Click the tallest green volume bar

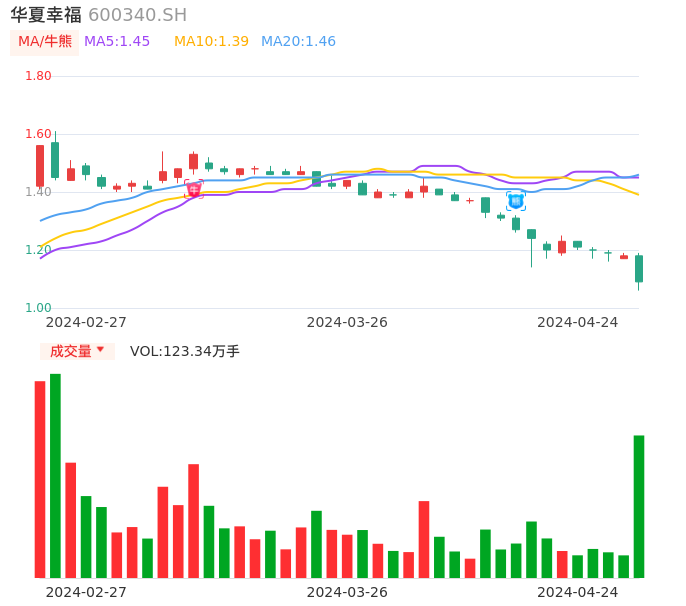click(55, 476)
